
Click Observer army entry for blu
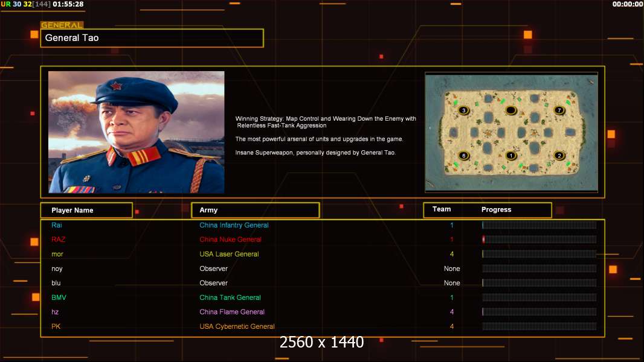pyautogui.click(x=214, y=283)
